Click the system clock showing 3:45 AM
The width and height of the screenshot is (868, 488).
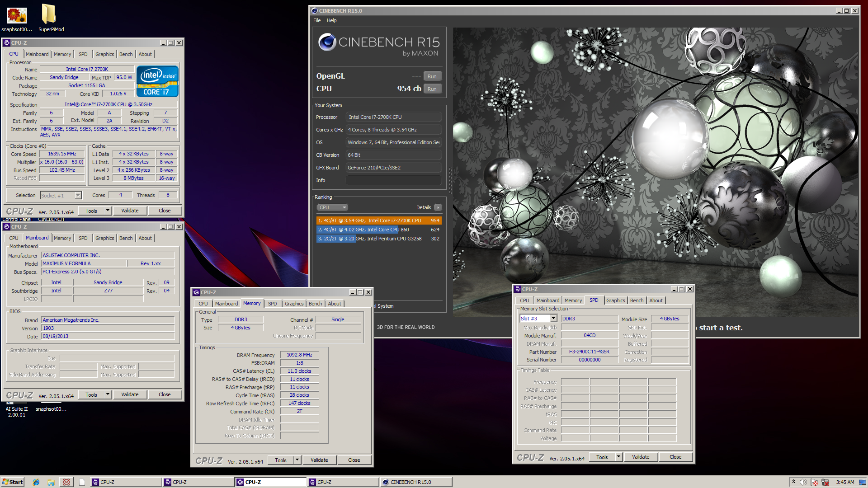coord(845,482)
